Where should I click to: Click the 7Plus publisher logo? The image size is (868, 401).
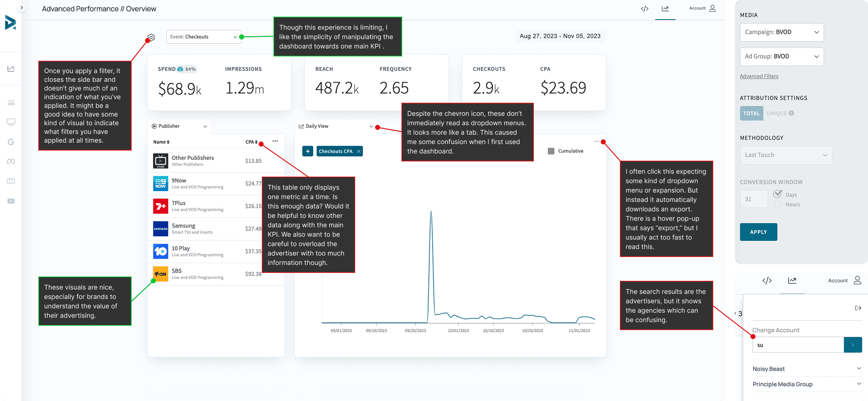161,206
